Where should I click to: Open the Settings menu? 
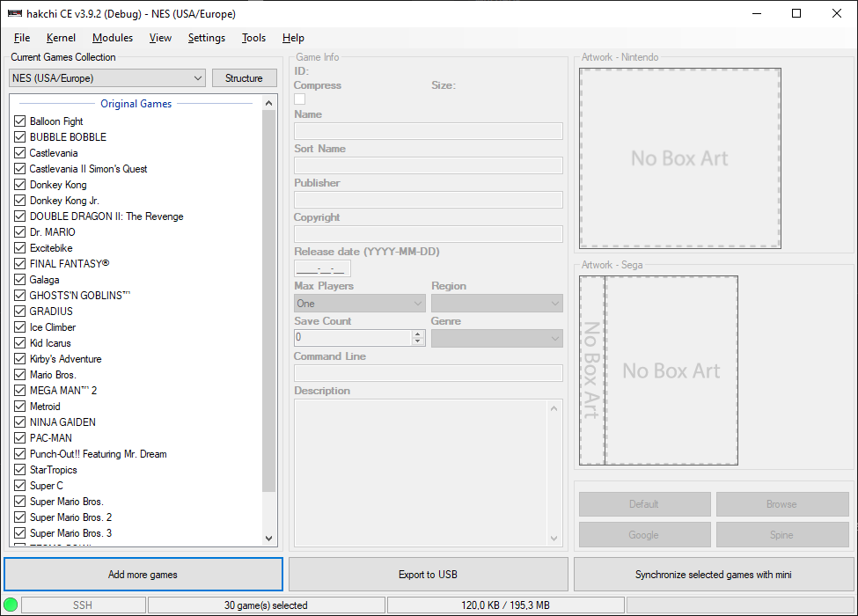tap(206, 38)
